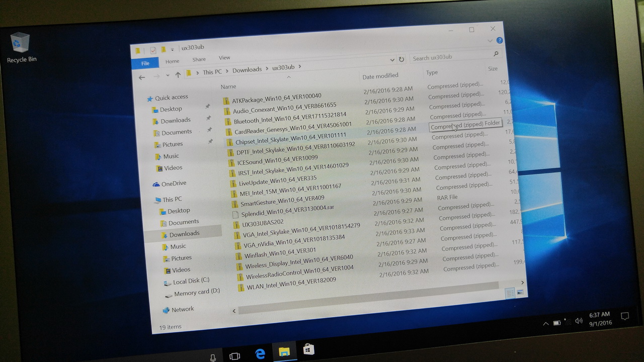644x362 pixels.
Task: Select the ATKPackage_Win10_64_VER100040 zip icon
Action: (226, 101)
